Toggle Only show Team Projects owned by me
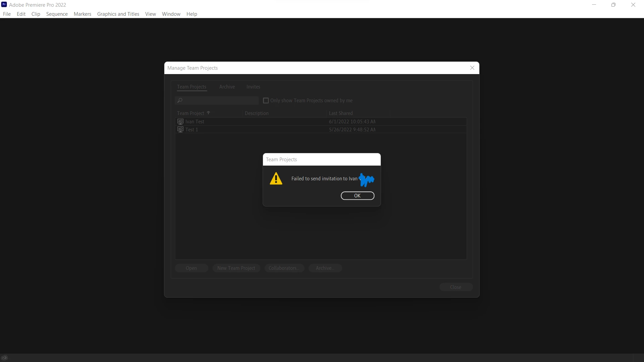The image size is (644, 362). [x=266, y=101]
